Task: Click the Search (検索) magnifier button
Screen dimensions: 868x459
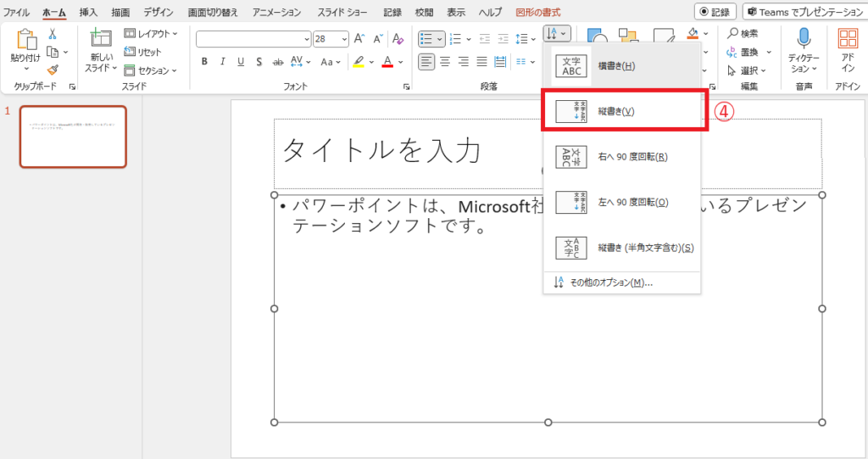Action: point(743,34)
